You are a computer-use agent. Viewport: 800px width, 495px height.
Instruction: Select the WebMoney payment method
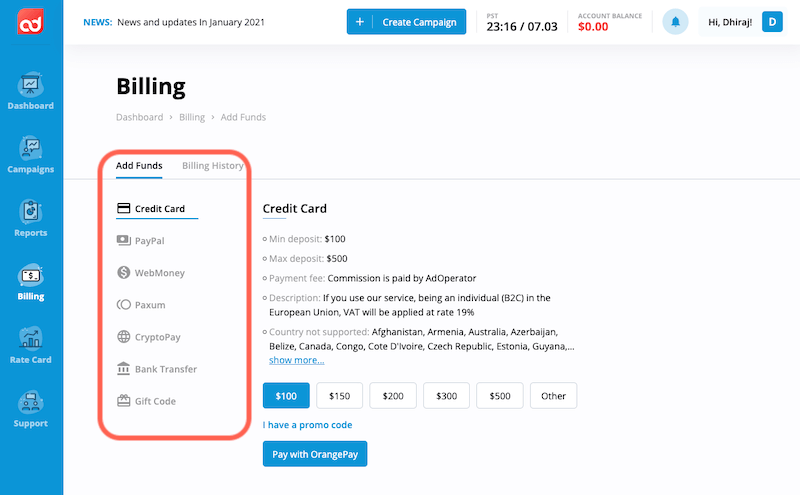pos(160,273)
